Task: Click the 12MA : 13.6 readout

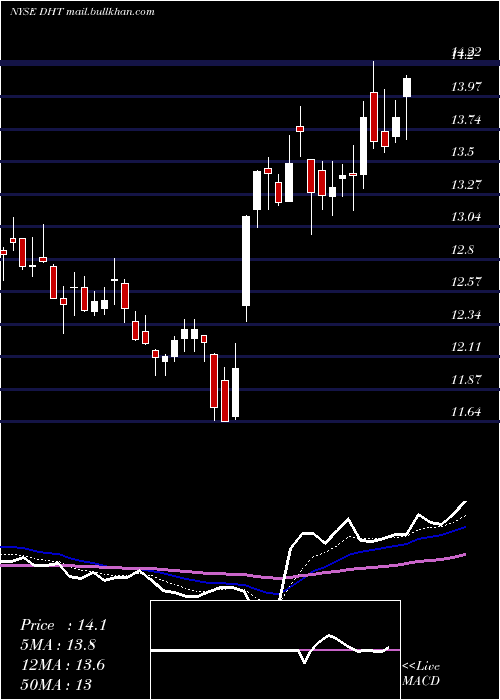Action: (x=63, y=664)
